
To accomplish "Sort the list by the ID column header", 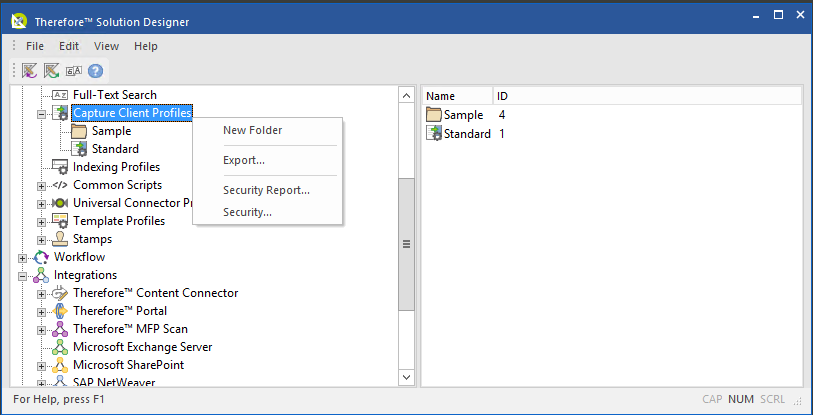I will (647, 96).
